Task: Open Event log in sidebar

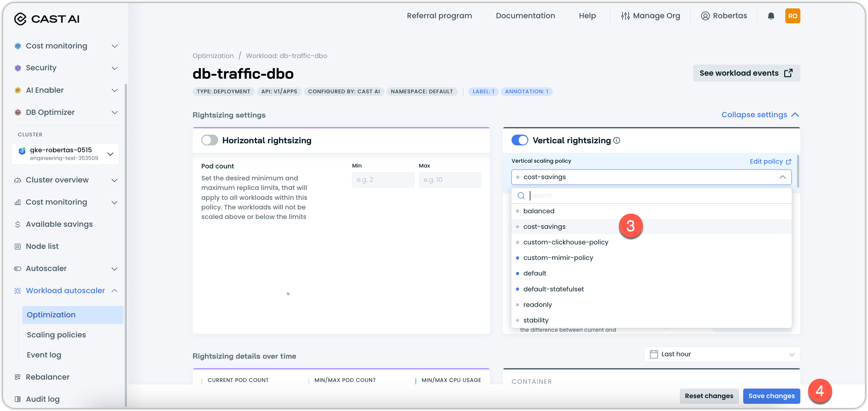Action: click(x=44, y=355)
